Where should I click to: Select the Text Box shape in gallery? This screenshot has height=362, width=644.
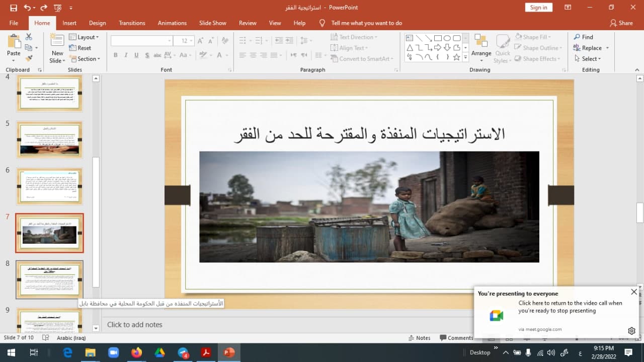[410, 38]
